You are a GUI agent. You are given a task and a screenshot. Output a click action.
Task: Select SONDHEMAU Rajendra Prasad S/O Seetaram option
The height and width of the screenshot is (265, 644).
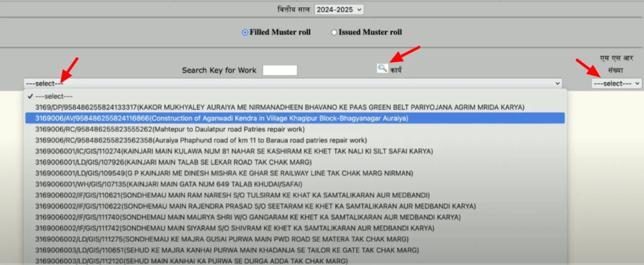point(295,206)
